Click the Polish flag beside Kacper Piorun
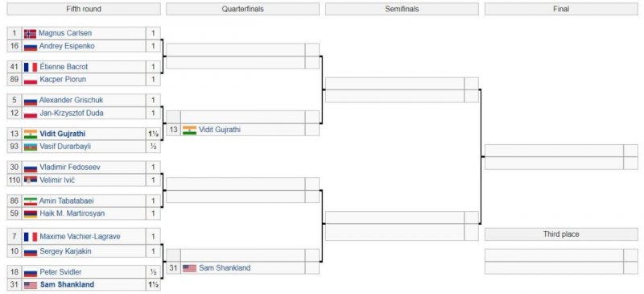This screenshot has height=294, width=644. pos(31,80)
